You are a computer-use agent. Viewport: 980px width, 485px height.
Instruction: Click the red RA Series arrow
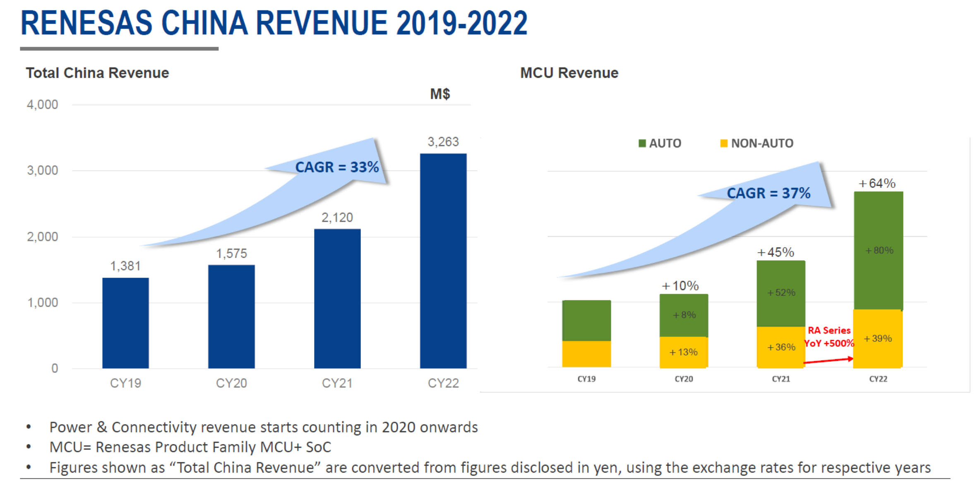[x=828, y=360]
